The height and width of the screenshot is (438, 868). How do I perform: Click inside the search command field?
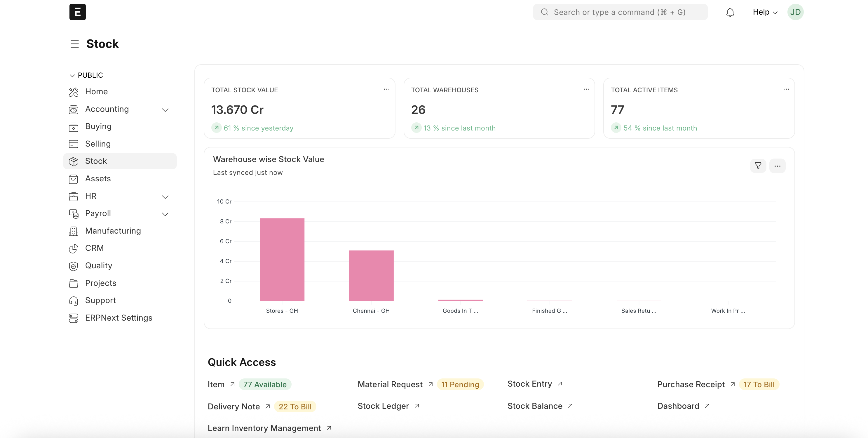620,12
